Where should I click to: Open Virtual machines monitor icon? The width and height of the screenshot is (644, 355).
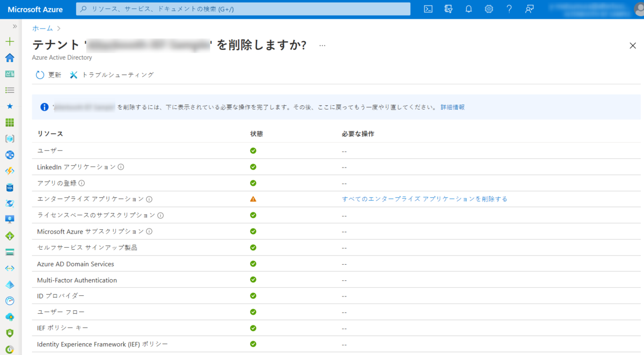click(10, 220)
